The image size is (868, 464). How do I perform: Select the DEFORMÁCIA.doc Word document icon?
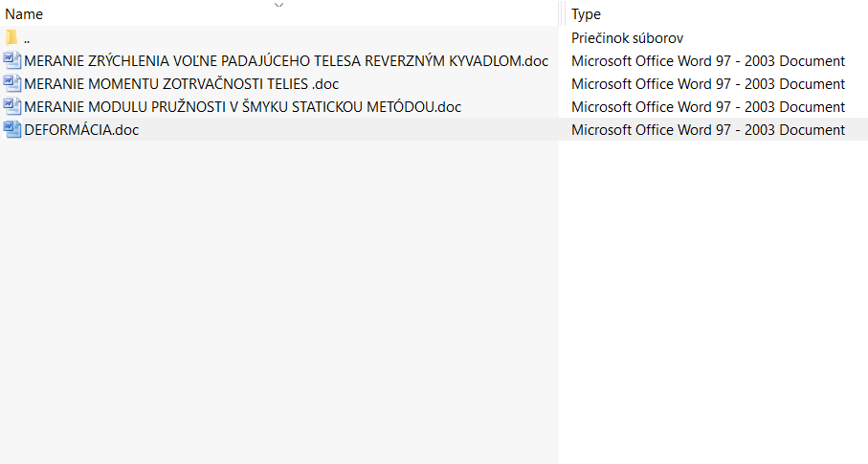tap(12, 129)
